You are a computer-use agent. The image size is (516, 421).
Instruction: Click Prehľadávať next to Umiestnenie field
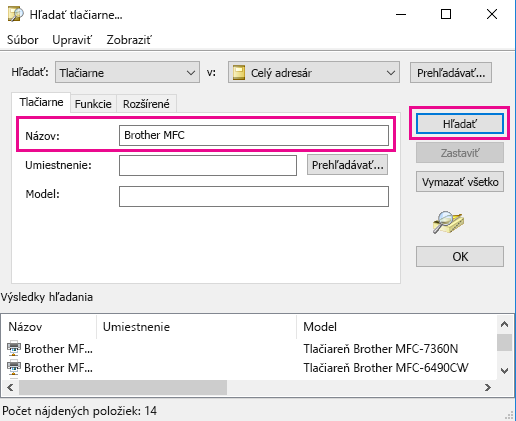point(347,165)
